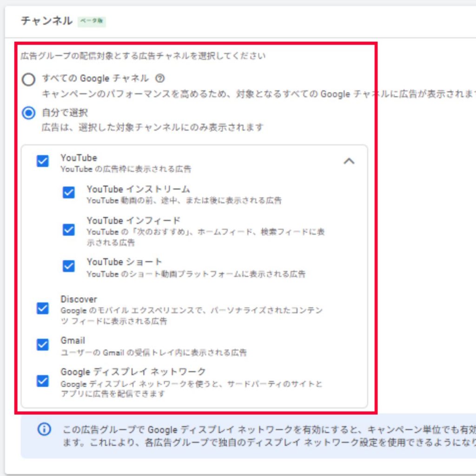Collapse the YouTube section chevron
This screenshot has height=476, width=476.
pyautogui.click(x=349, y=161)
